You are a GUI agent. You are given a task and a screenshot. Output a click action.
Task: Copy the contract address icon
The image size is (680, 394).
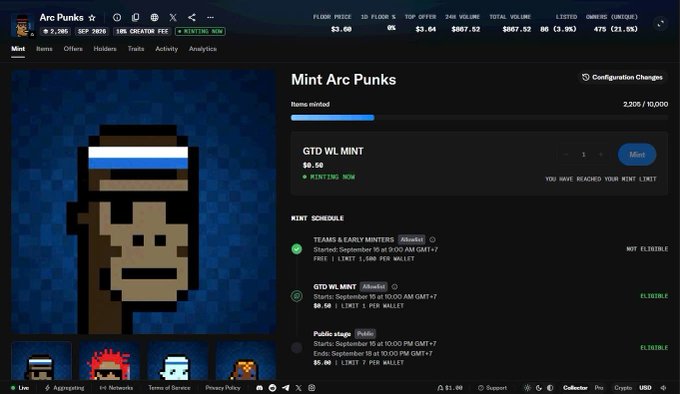[135, 17]
